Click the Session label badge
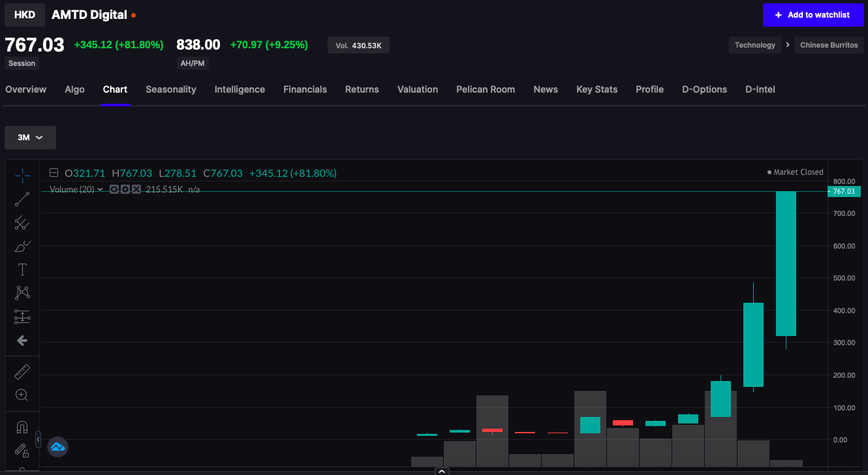Viewport: 868px width, 475px height. click(22, 63)
